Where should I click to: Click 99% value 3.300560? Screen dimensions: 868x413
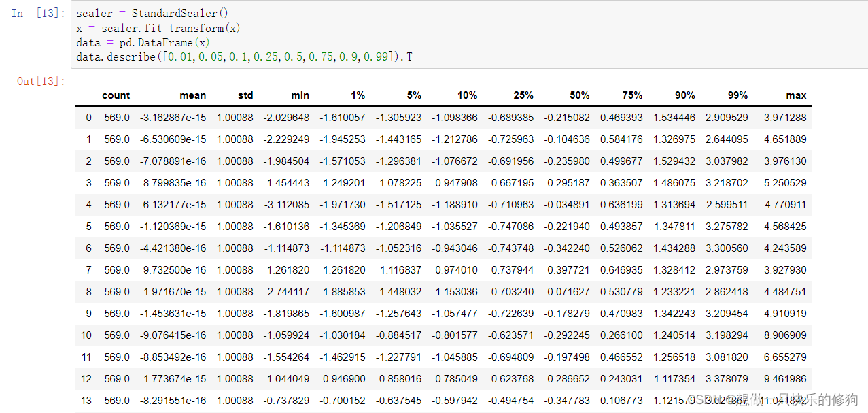coord(727,248)
